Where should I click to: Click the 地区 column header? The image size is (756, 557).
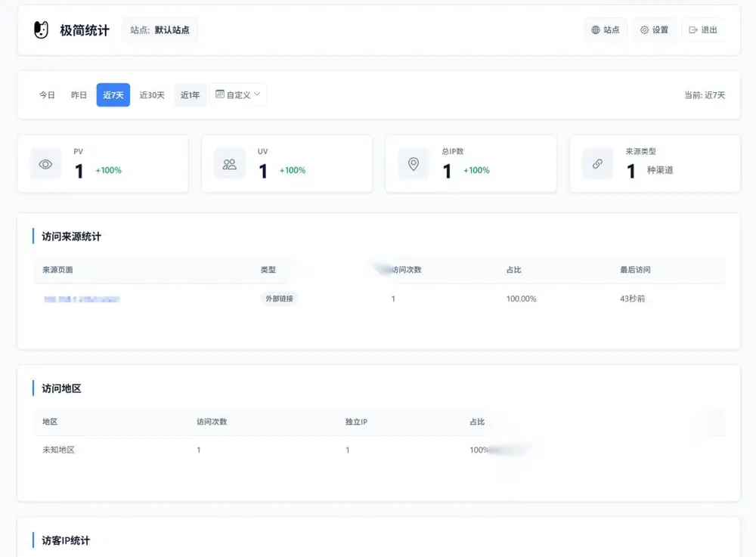coord(50,422)
